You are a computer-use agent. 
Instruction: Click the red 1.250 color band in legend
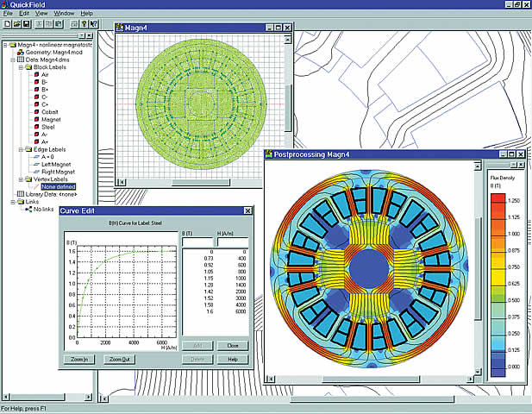(x=498, y=198)
